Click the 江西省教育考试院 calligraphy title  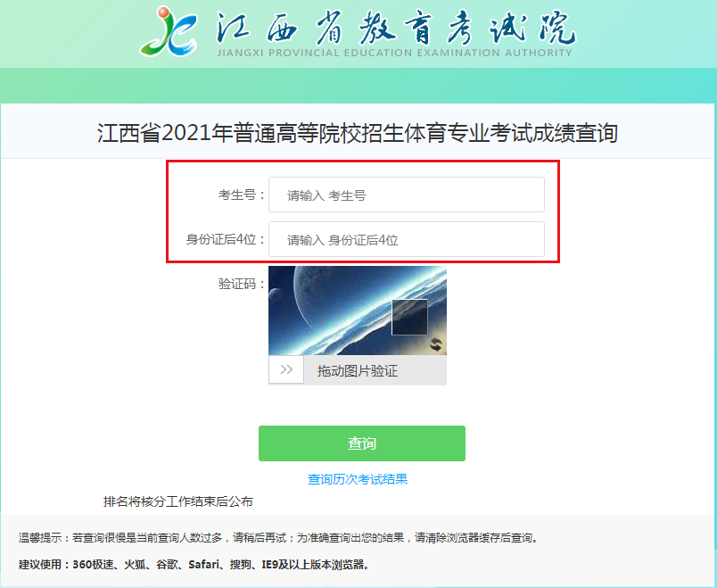[x=395, y=28]
